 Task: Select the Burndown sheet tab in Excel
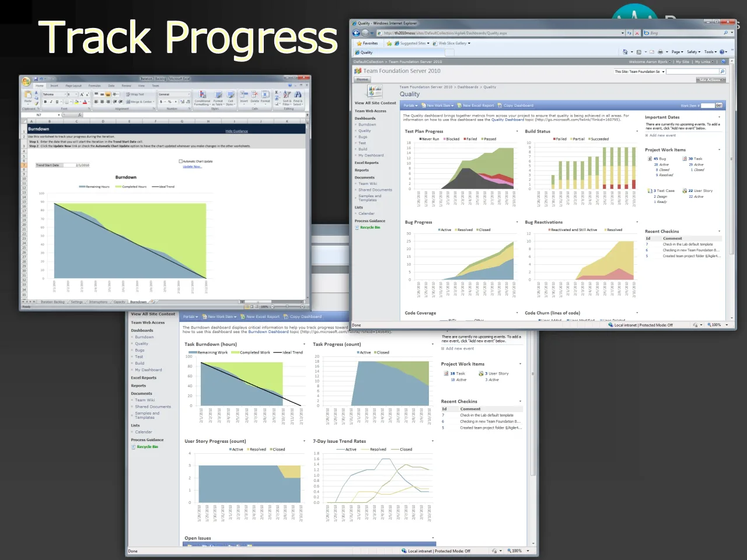click(x=138, y=302)
